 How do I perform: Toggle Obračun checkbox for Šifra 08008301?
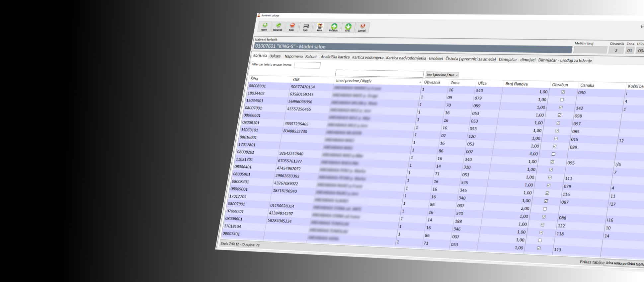click(x=563, y=92)
